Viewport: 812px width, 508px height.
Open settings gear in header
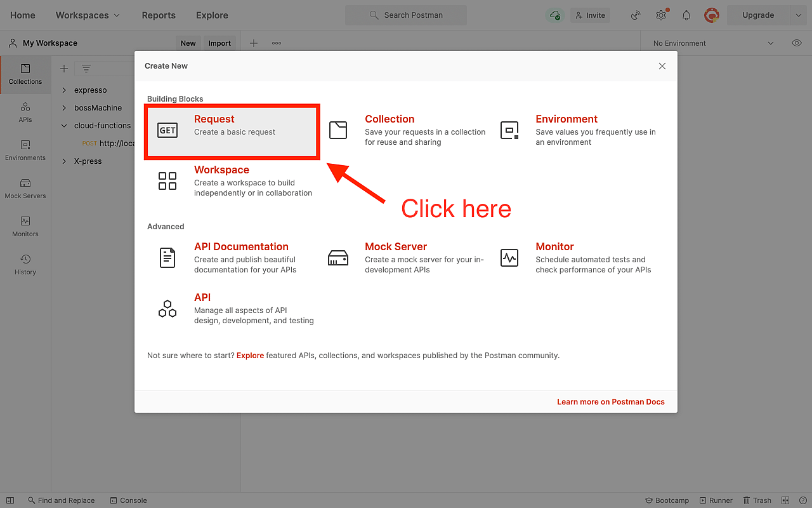click(661, 15)
